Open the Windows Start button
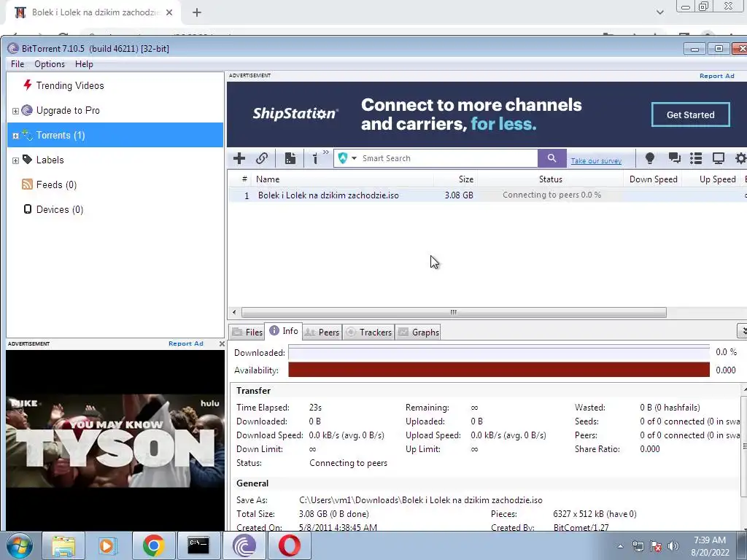The height and width of the screenshot is (560, 747). (x=19, y=545)
